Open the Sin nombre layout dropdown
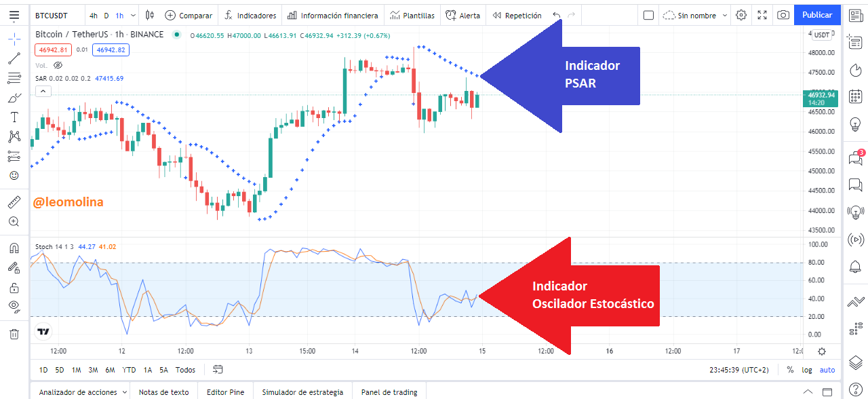868x399 pixels. (x=695, y=15)
